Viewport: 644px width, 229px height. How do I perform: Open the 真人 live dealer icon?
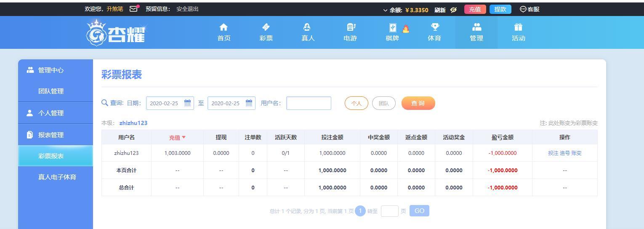(x=307, y=28)
